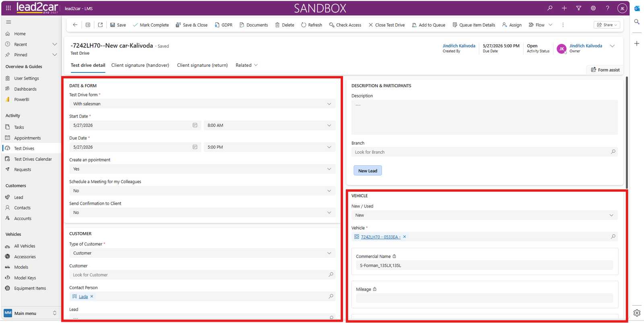Toggle the site map hamburger menu

pyautogui.click(x=8, y=22)
